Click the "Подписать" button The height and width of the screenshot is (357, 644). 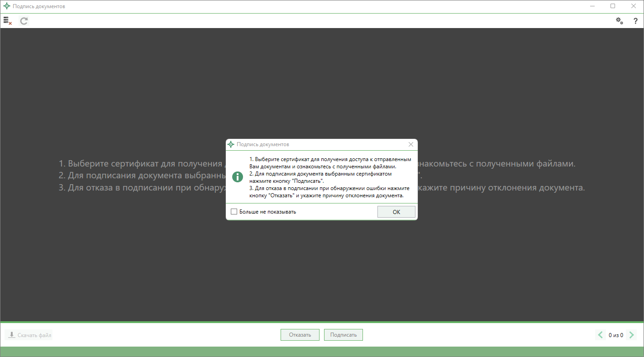click(x=343, y=335)
